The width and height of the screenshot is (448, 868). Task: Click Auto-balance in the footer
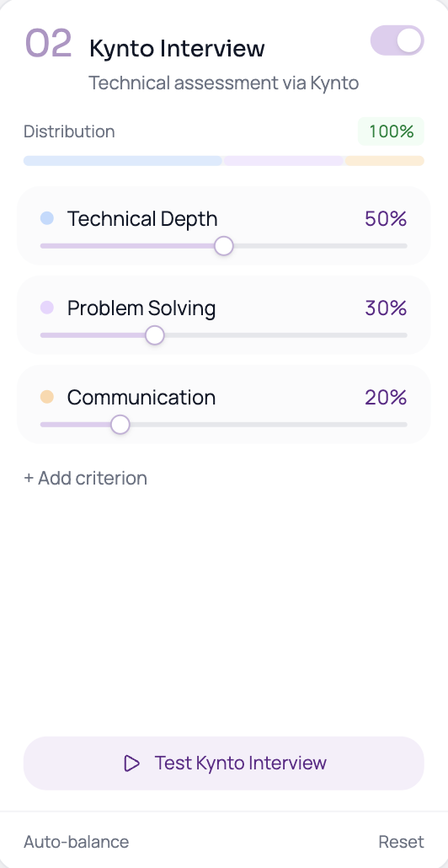pyautogui.click(x=77, y=842)
